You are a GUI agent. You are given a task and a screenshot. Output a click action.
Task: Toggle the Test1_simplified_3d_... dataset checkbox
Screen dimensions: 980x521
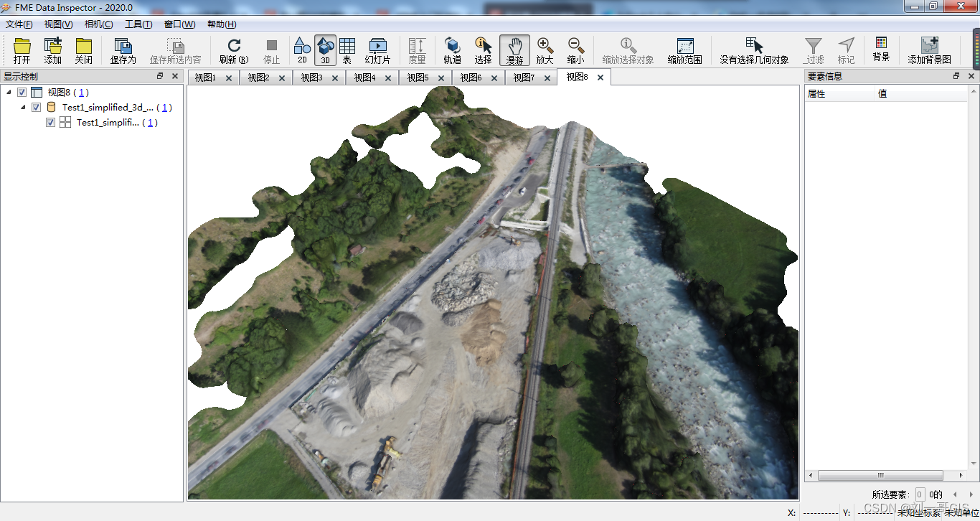point(37,107)
